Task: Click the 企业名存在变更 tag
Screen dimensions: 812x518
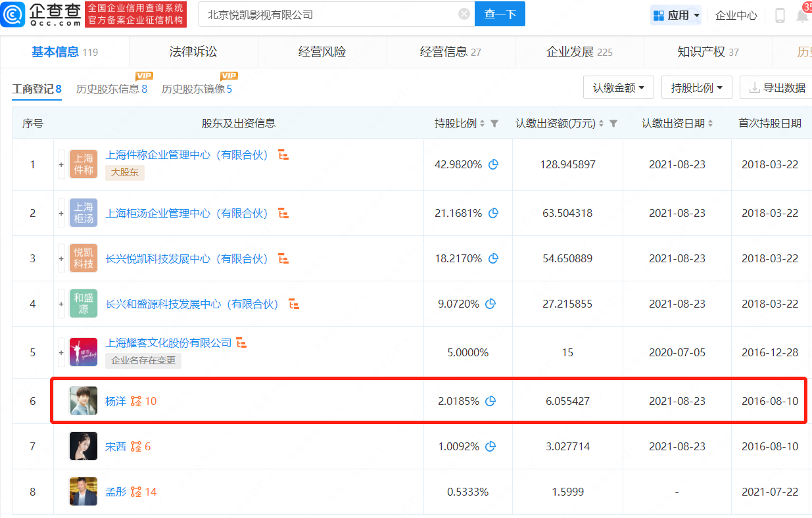Action: [x=143, y=360]
